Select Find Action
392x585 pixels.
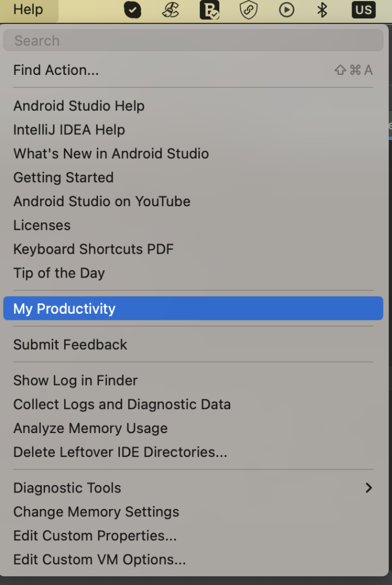[x=55, y=70]
